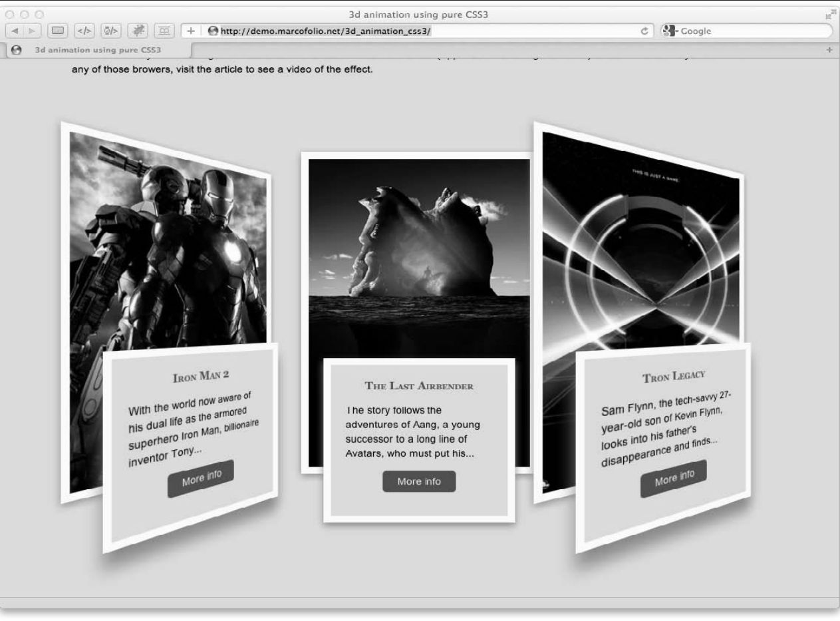Click the bug debugger toolbar icon
840x621 pixels.
tap(138, 31)
